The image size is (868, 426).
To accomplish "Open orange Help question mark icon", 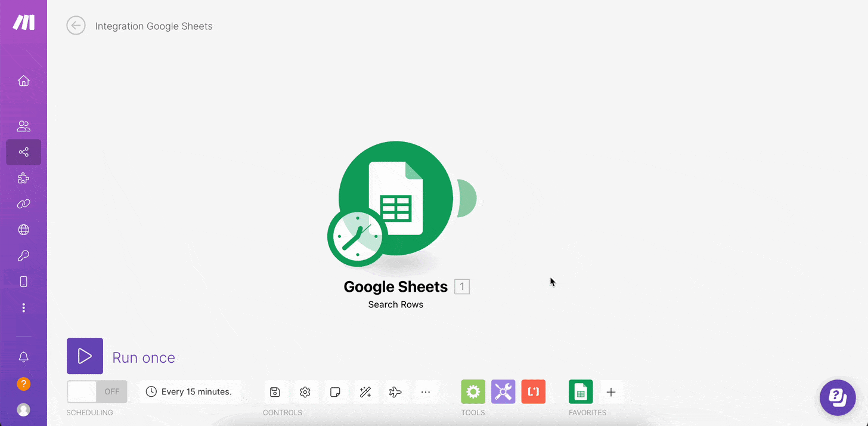I will (x=23, y=384).
